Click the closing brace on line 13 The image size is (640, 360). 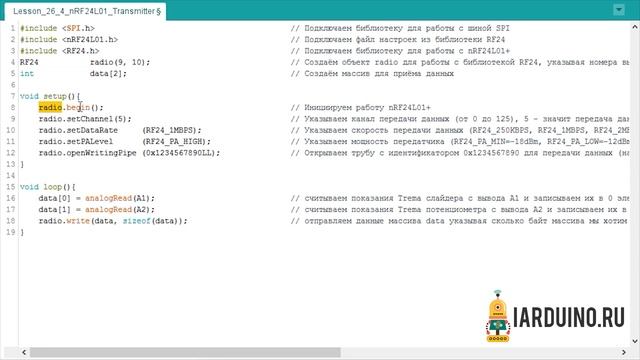pos(22,164)
